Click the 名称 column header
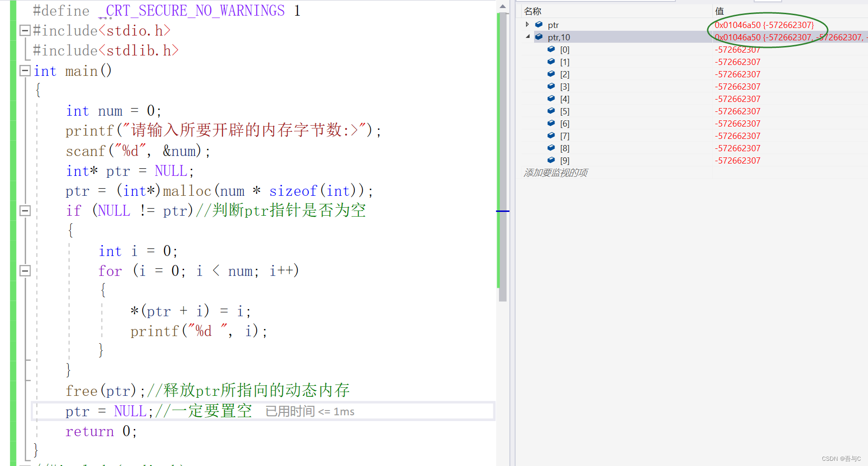The width and height of the screenshot is (868, 466). click(533, 11)
